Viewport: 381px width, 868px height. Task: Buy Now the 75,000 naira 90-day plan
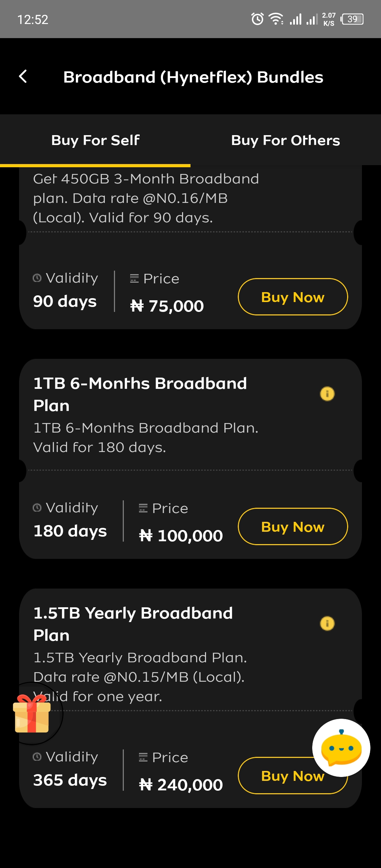pos(293,297)
